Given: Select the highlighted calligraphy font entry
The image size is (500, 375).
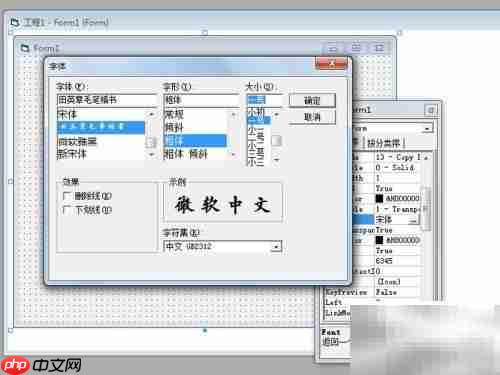Looking at the screenshot, I should tap(101, 127).
